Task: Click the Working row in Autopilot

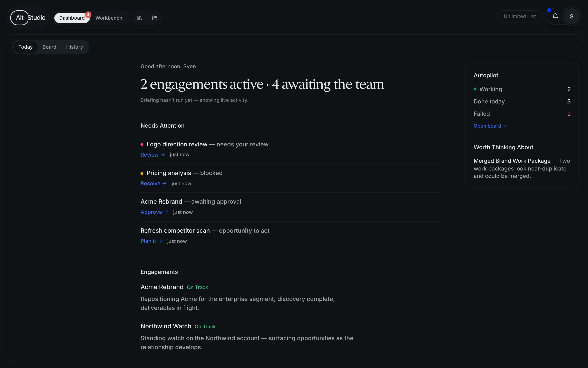Action: (522, 89)
